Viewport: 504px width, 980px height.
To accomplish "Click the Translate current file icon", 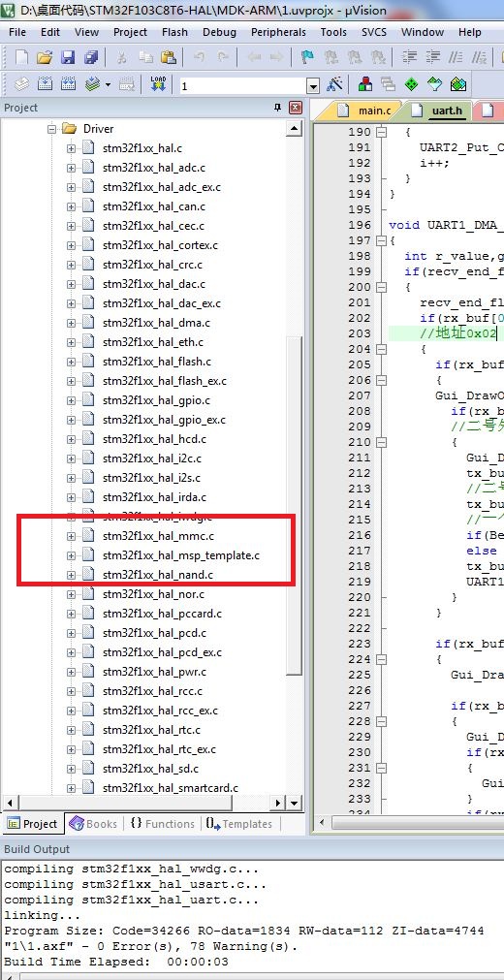I will point(21,83).
